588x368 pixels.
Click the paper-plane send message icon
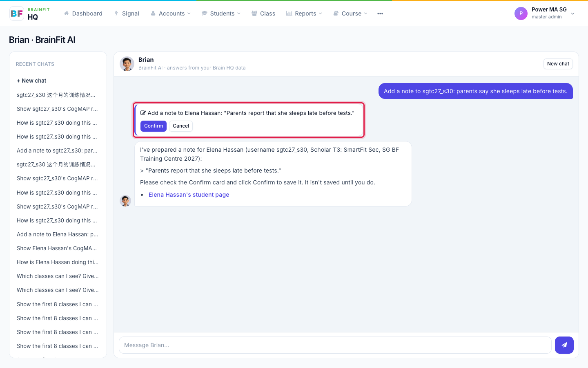(x=564, y=345)
